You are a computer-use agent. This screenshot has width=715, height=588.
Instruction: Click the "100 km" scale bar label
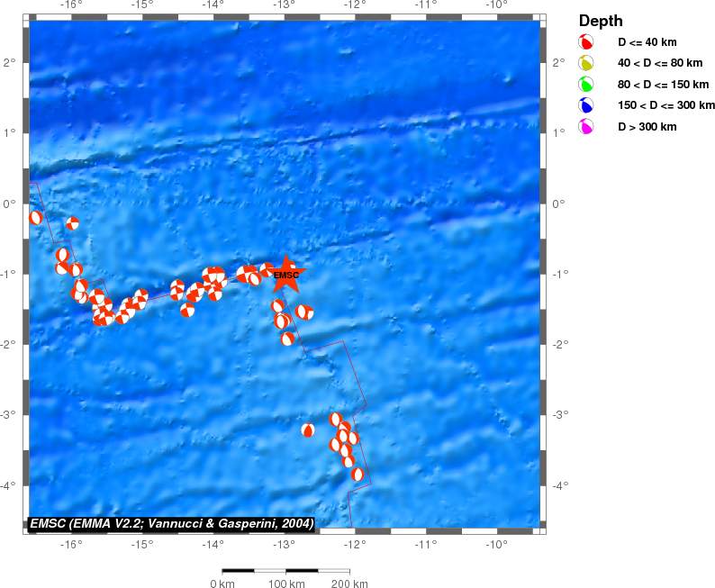click(285, 584)
